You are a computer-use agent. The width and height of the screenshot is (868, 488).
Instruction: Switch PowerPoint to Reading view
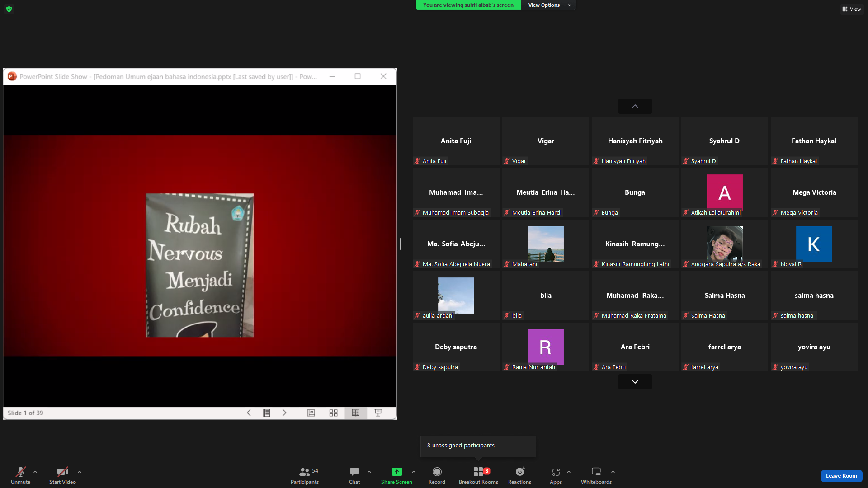click(356, 413)
